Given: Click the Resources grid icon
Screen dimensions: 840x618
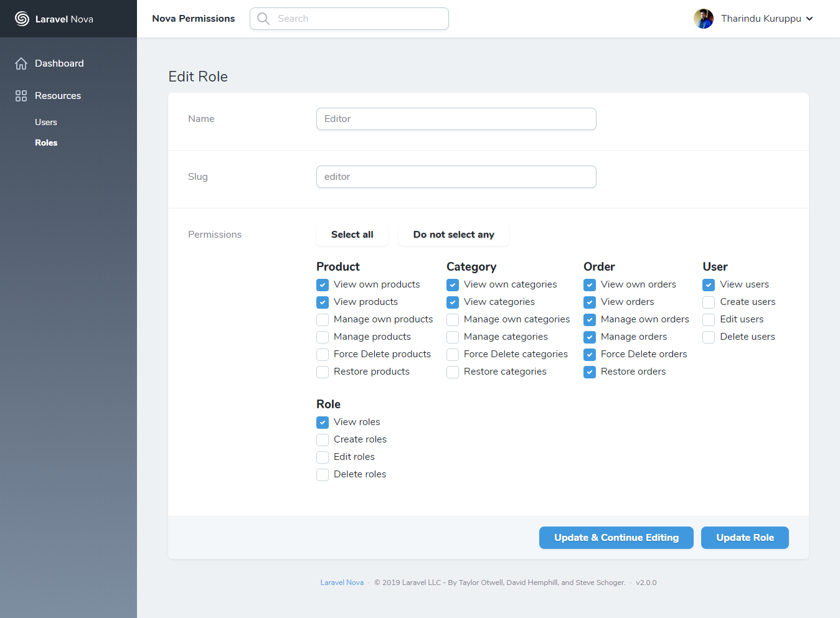Looking at the screenshot, I should tap(21, 96).
